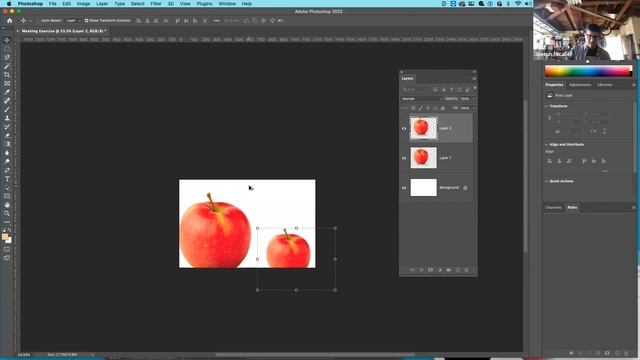Select the Rectangle shape tool
640x360 pixels.
tap(7, 196)
